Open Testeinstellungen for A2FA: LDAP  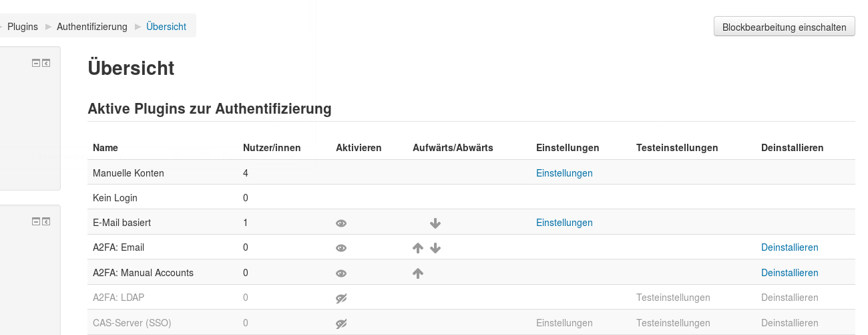point(674,298)
